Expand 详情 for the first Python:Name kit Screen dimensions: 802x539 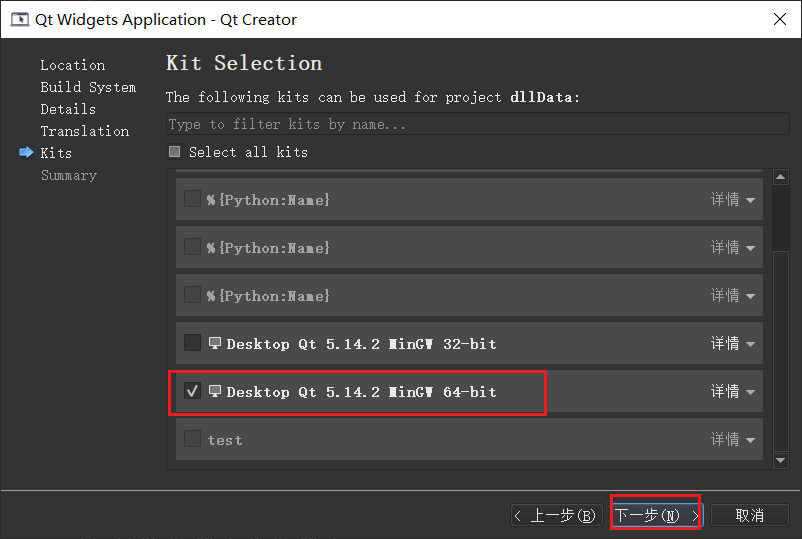732,199
